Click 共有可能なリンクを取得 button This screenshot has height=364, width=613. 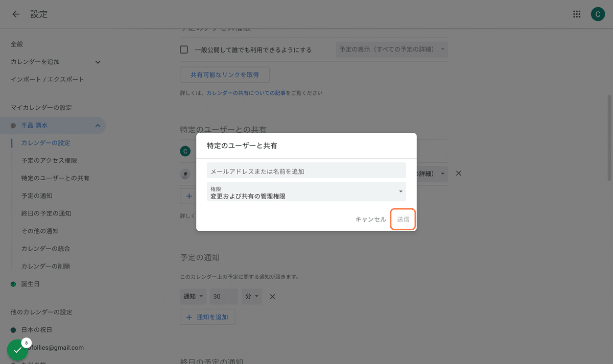[225, 75]
